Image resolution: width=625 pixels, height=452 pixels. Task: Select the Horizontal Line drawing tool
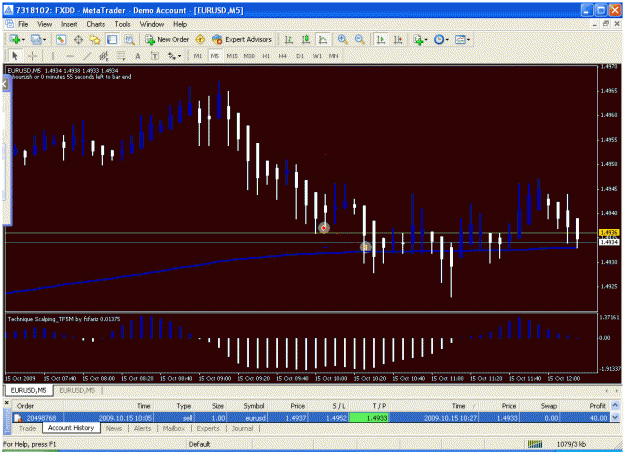pyautogui.click(x=70, y=56)
